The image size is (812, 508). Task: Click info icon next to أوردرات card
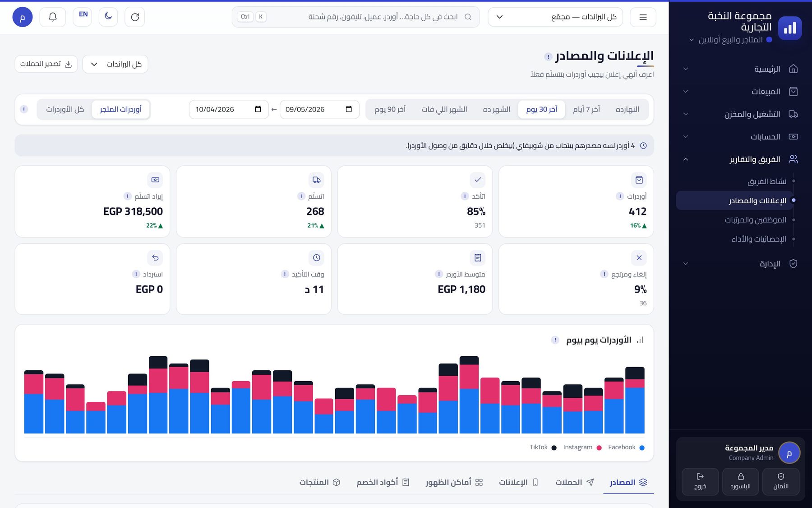pyautogui.click(x=620, y=196)
